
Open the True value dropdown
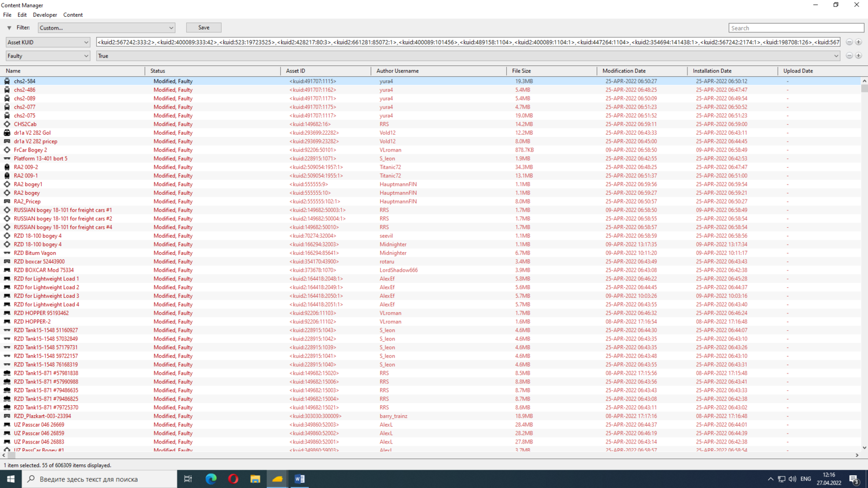468,56
